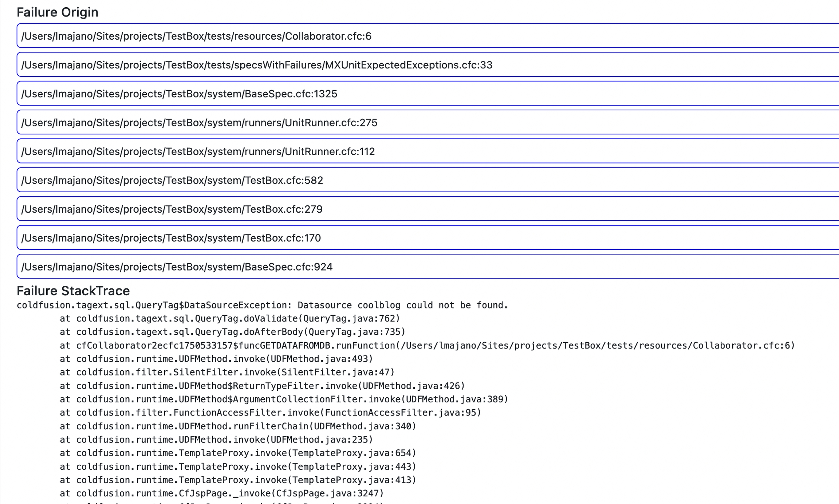Select the MXUnitExpectedExceptions.cfc:33 origin entry
839x504 pixels.
tap(257, 65)
